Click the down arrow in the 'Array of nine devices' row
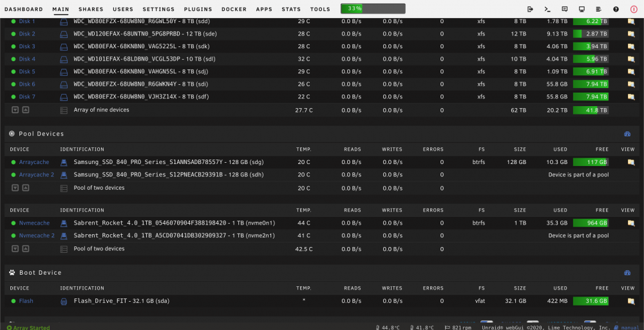Viewport: 644px width, 330px height. point(15,110)
